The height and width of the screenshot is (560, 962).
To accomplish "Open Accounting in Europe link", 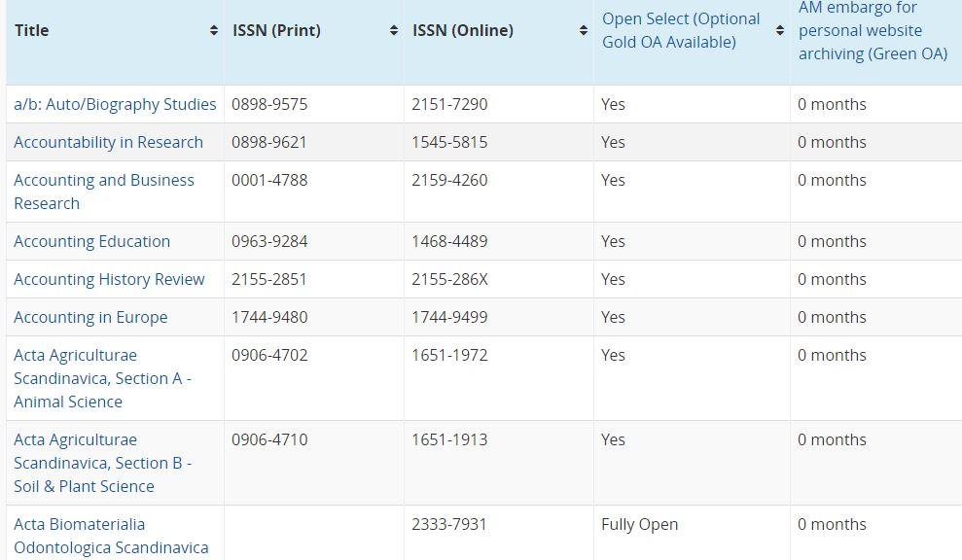I will click(x=90, y=318).
